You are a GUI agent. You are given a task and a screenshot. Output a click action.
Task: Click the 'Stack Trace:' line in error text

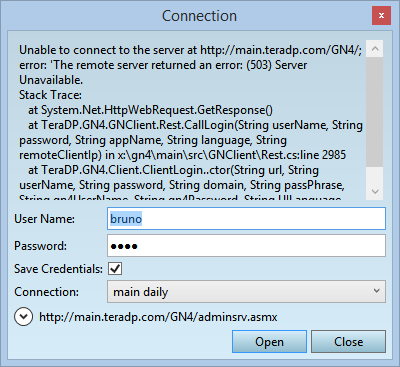pos(50,95)
